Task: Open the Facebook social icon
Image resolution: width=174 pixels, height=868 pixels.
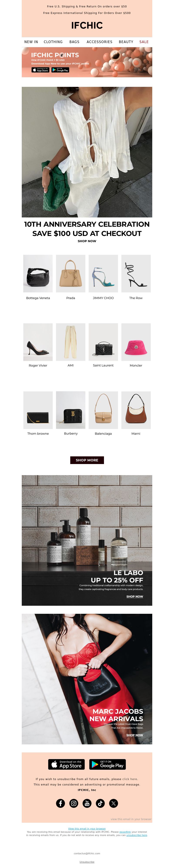Action: pyautogui.click(x=60, y=803)
